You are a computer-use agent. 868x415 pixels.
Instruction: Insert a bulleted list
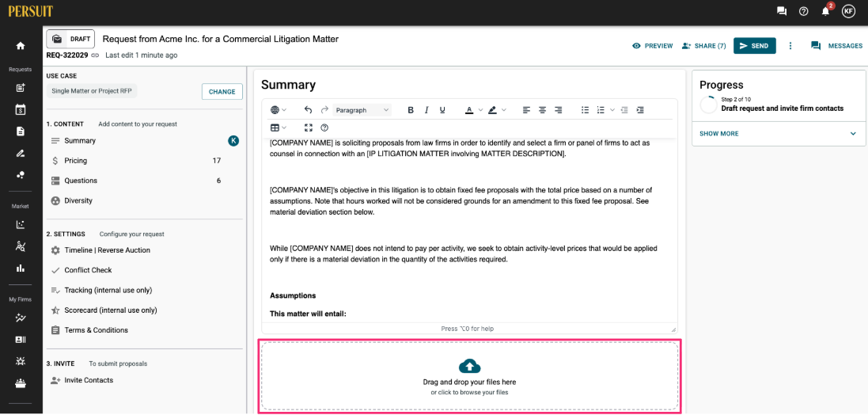coord(585,110)
